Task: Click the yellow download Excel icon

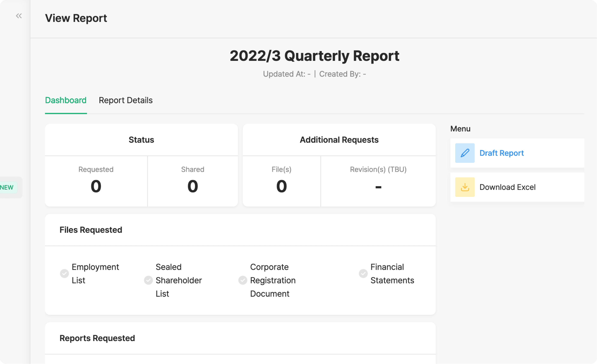Action: pyautogui.click(x=465, y=187)
